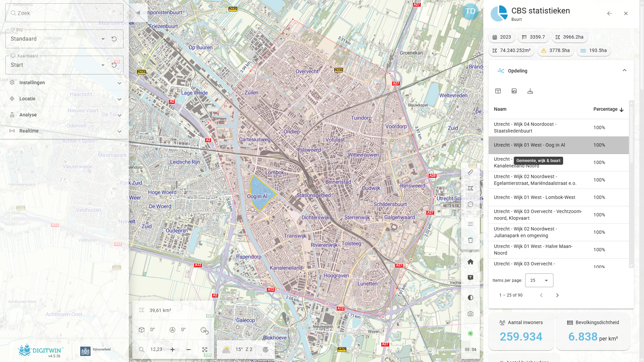
Task: Click the Zoek search field
Action: click(x=64, y=13)
